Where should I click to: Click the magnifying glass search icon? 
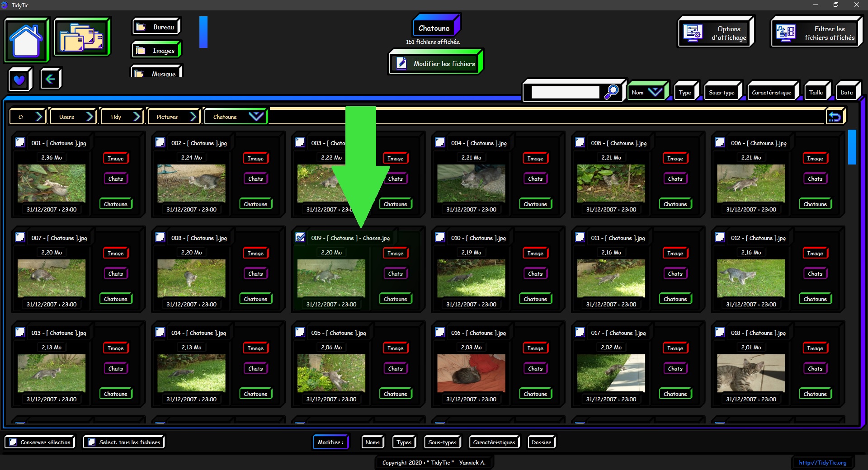611,92
